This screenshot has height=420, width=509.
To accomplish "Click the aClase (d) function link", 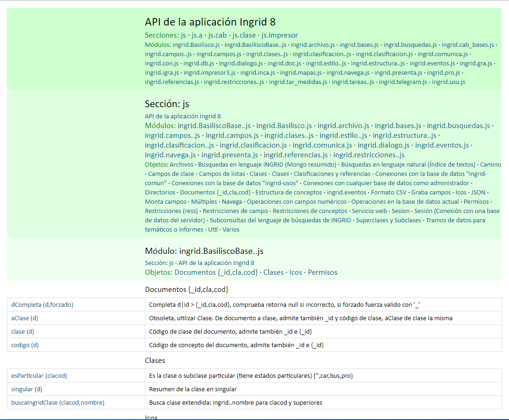I will tap(25, 318).
